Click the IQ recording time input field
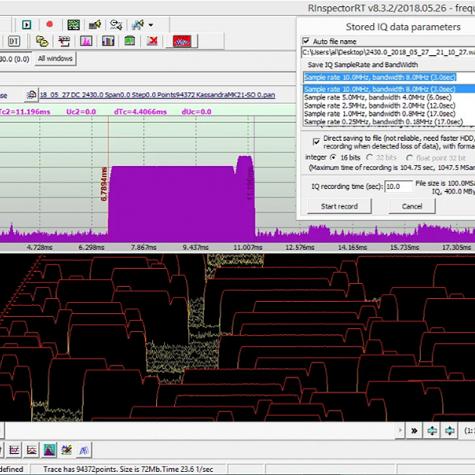This screenshot has height=475, width=475. click(x=398, y=186)
